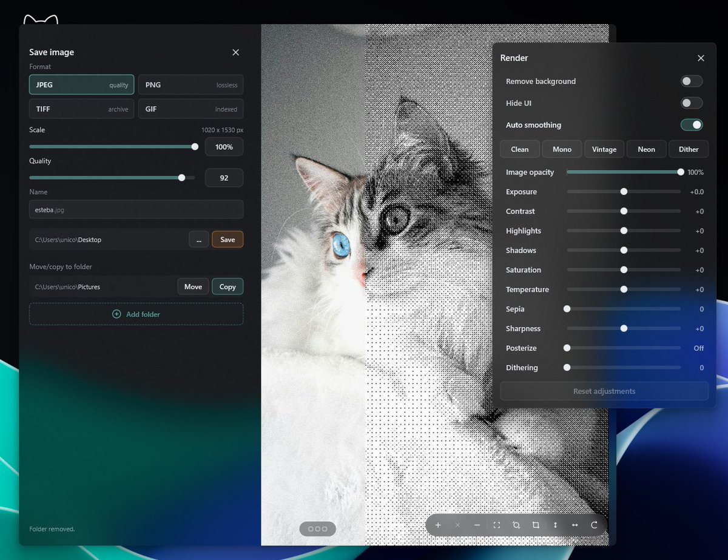Click the C:\Users\unico\Pictures folder path
Screen dimensions: 728x560
102,287
